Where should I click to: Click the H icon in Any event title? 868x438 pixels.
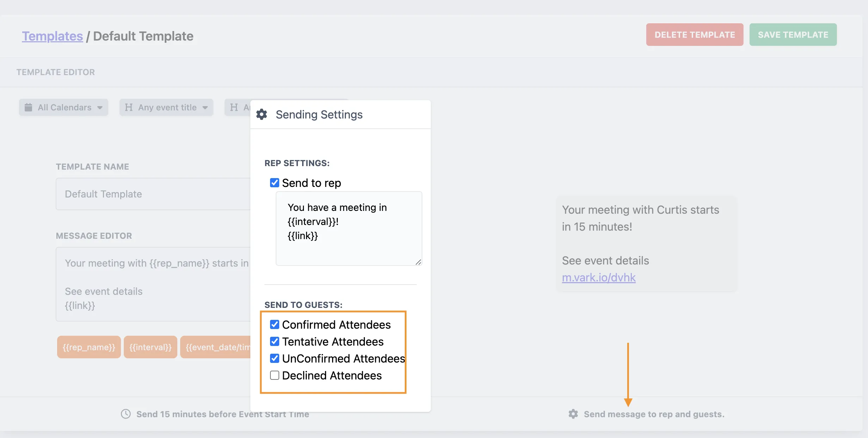(129, 107)
